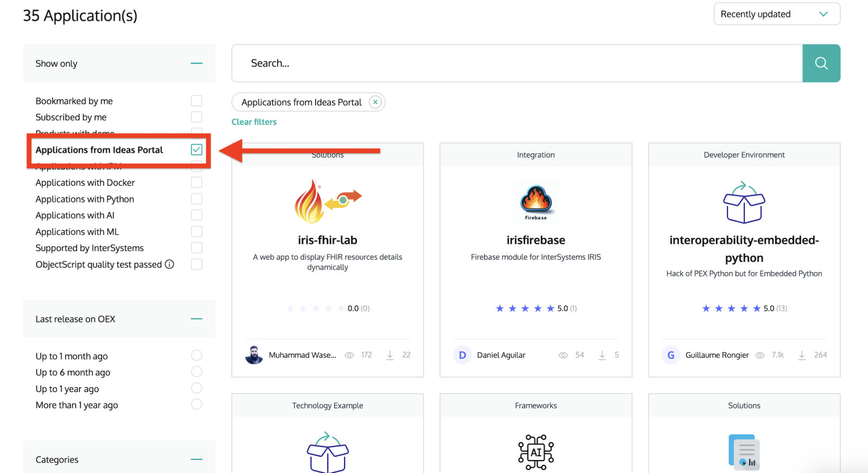Select Up to 1 month ago
Viewport: 868px width, 473px height.
click(196, 355)
